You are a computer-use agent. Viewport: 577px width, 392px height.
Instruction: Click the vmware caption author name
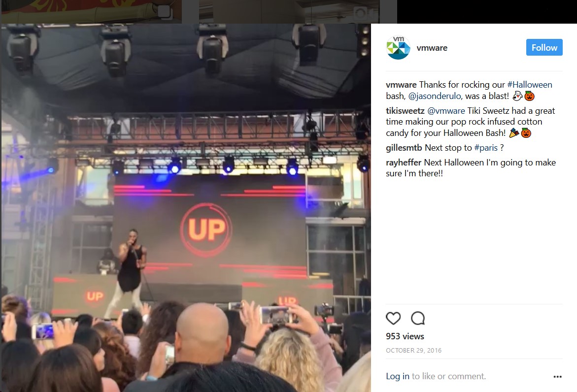click(x=401, y=85)
